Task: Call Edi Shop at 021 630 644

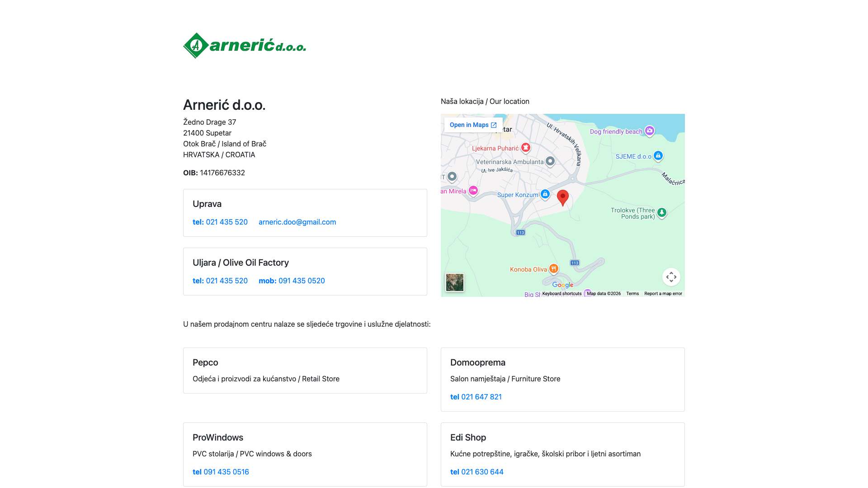Action: click(x=477, y=472)
